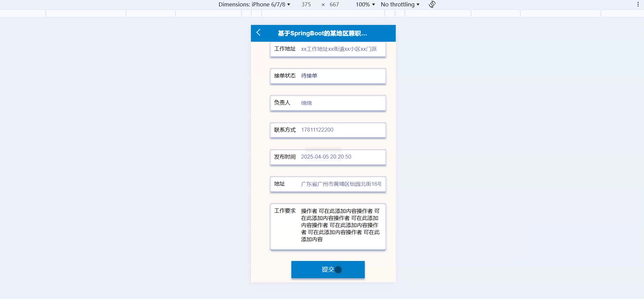Click the 发布时间 label text
This screenshot has width=644, height=299.
[285, 157]
